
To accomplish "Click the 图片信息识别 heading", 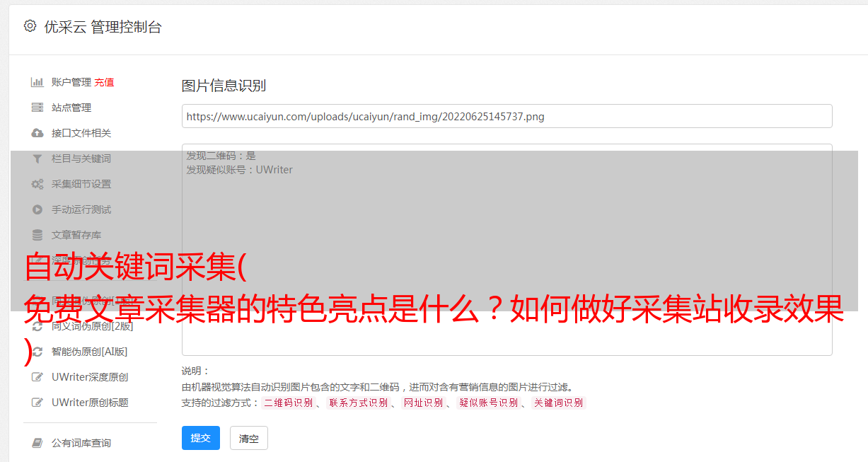I will (224, 86).
